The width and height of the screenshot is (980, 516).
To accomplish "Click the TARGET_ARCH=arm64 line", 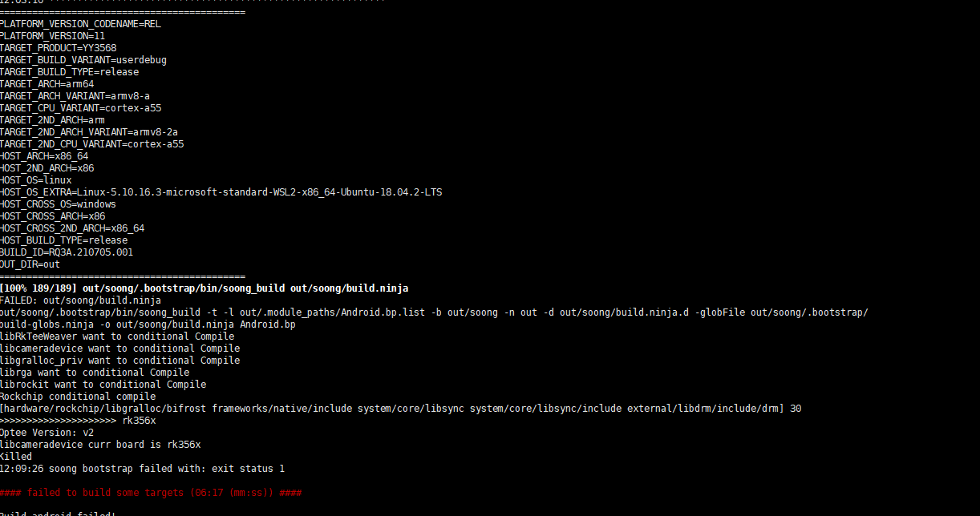I will pos(47,84).
